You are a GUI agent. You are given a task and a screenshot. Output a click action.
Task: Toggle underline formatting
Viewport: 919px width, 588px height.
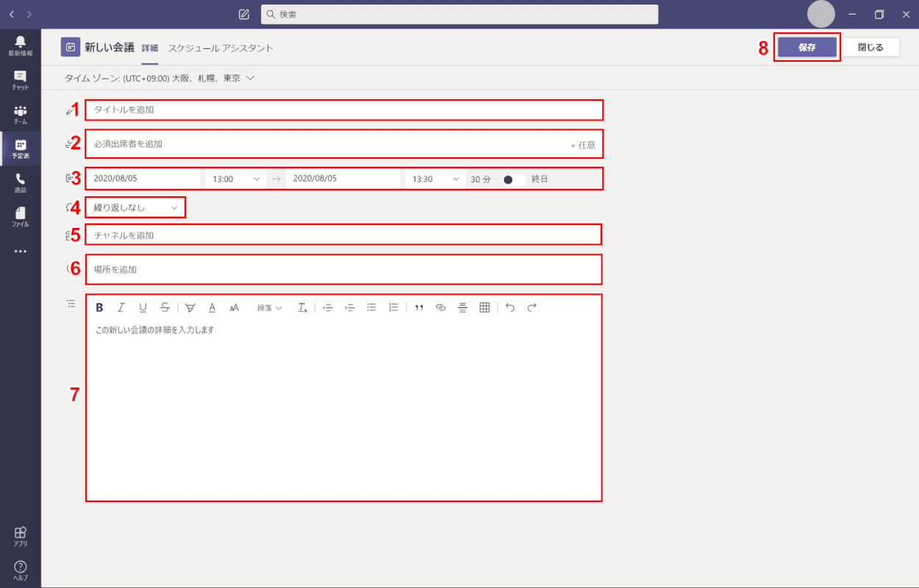pos(143,308)
